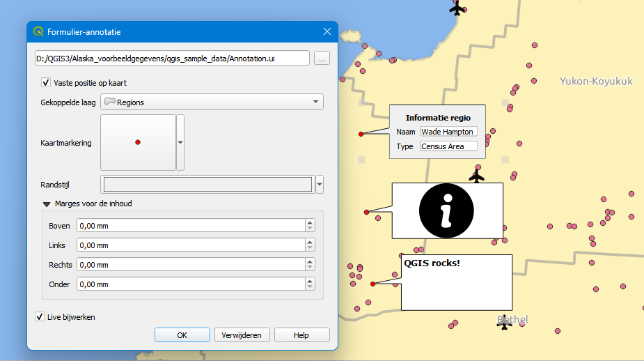Click red marker of QGIS rocks annotation
Image resolution: width=644 pixels, height=361 pixels.
(x=373, y=284)
